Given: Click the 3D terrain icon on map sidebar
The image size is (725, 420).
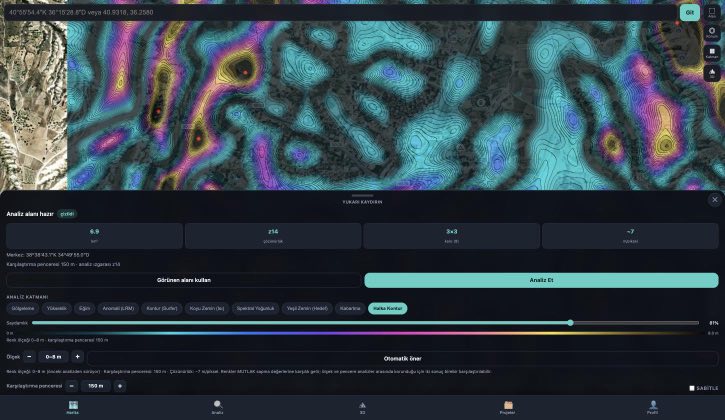Looking at the screenshot, I should (x=712, y=73).
